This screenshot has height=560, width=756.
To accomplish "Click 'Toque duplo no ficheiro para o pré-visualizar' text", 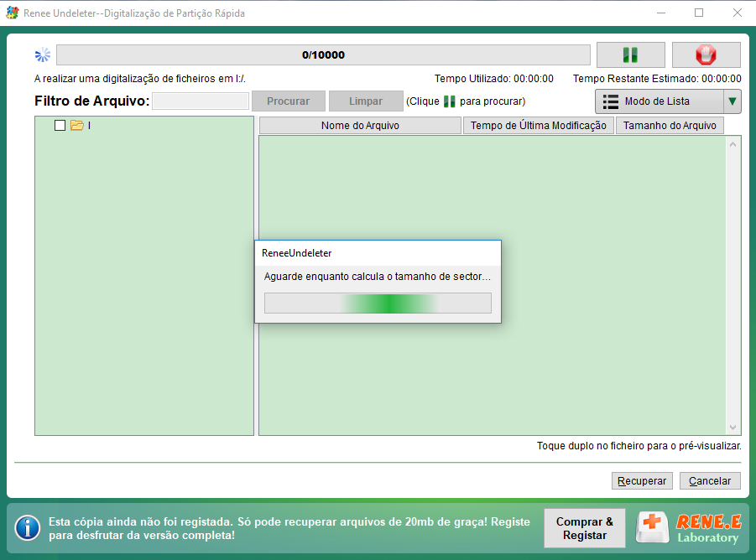I will [x=639, y=446].
